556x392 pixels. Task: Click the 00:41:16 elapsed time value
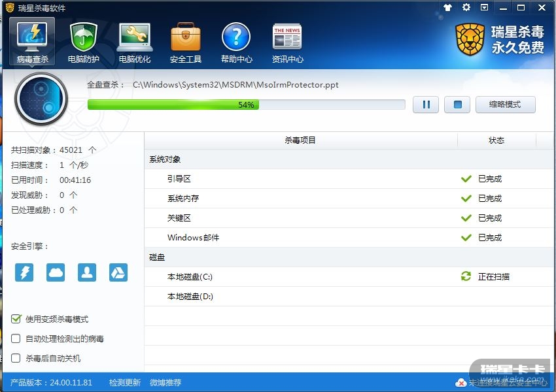(75, 180)
